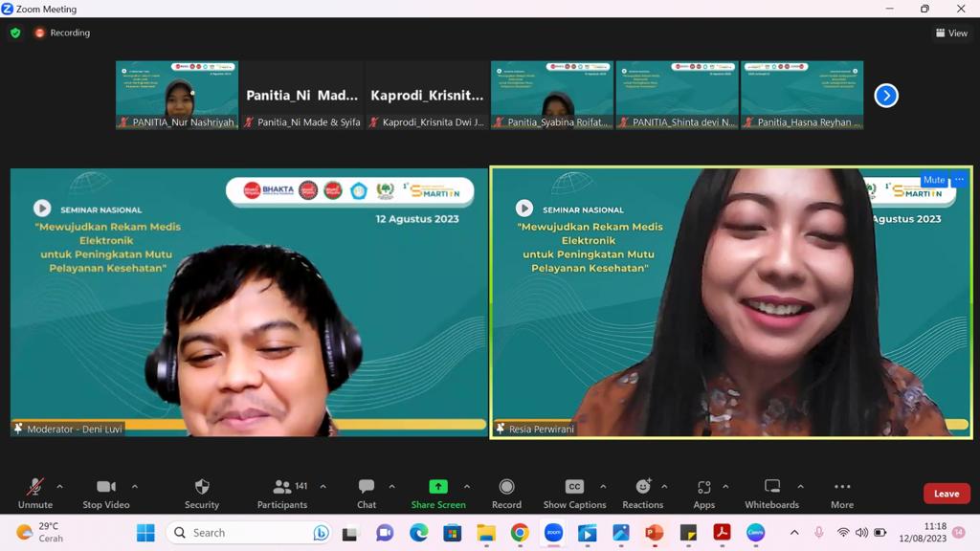
Task: Open Whiteboards
Action: [771, 493]
